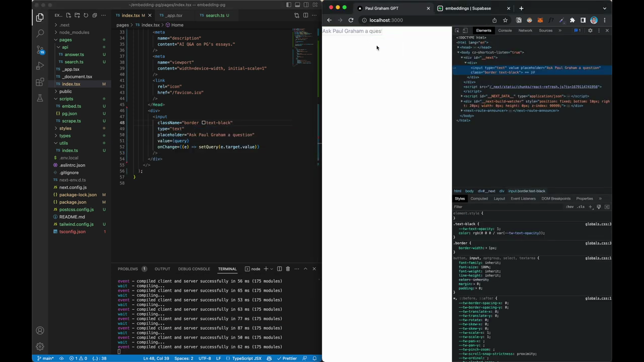
Task: Toggle .cls class editor in Styles
Action: click(581, 207)
